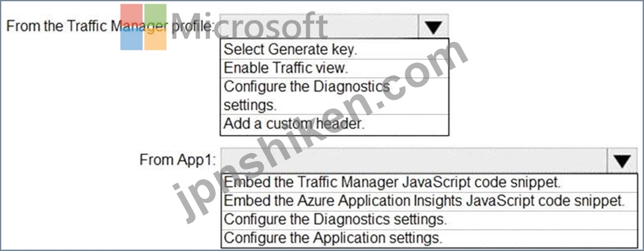
Task: Click the From the Traffic Manager profile label
Action: point(111,27)
